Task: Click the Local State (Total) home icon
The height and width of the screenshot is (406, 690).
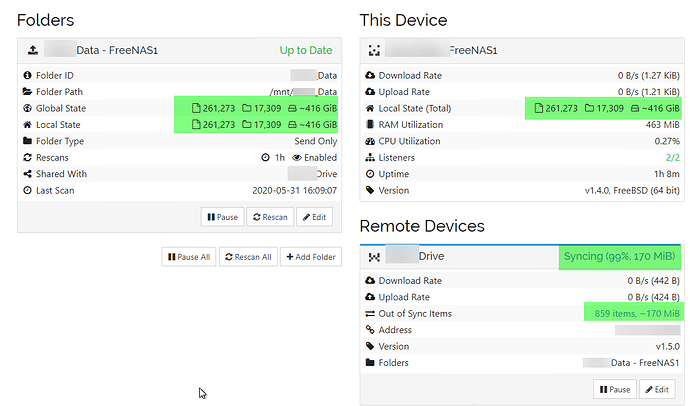Action: coord(370,108)
